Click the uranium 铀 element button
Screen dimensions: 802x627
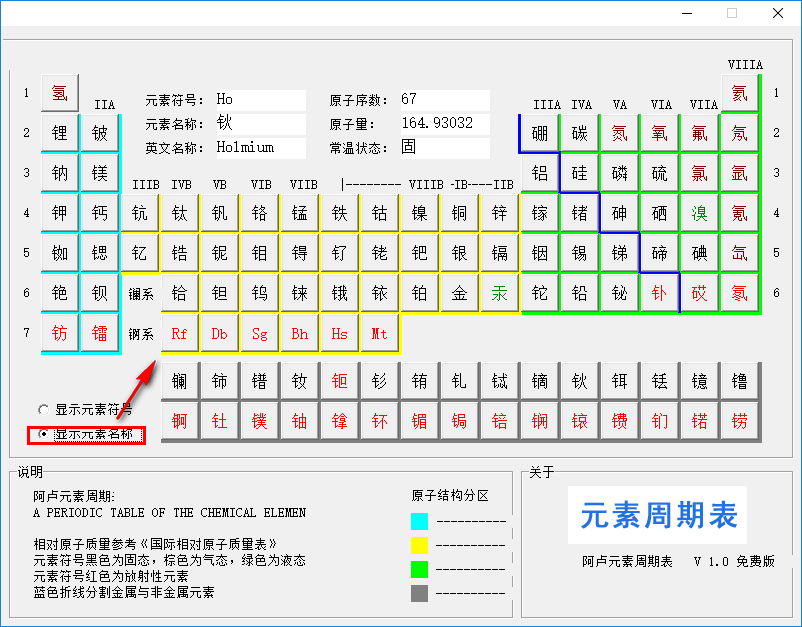[300, 421]
